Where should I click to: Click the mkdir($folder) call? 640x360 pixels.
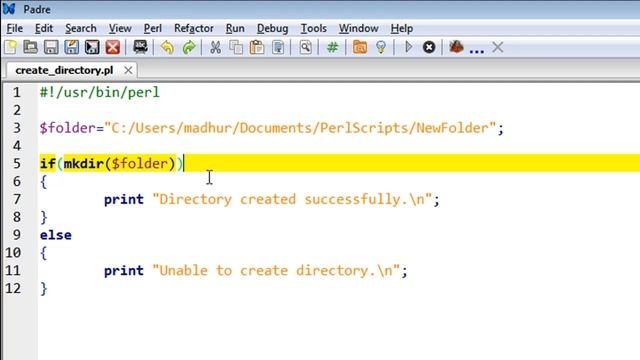coord(119,164)
